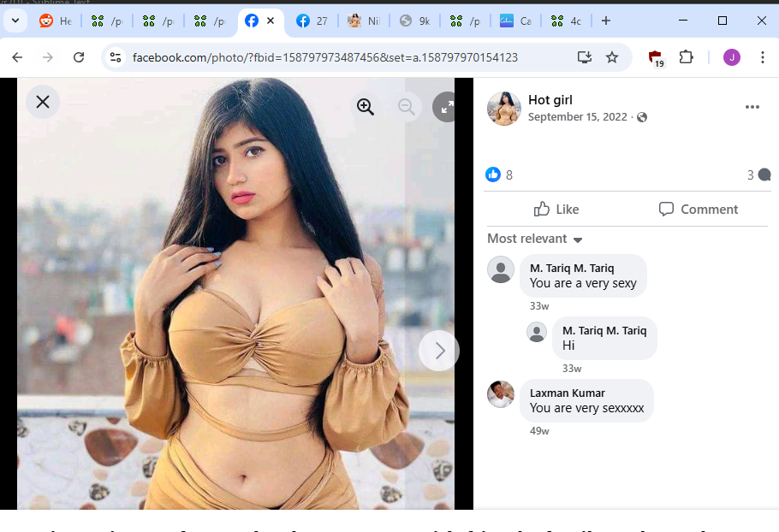Close the photo viewer with X button
Image resolution: width=779 pixels, height=532 pixels.
[43, 103]
